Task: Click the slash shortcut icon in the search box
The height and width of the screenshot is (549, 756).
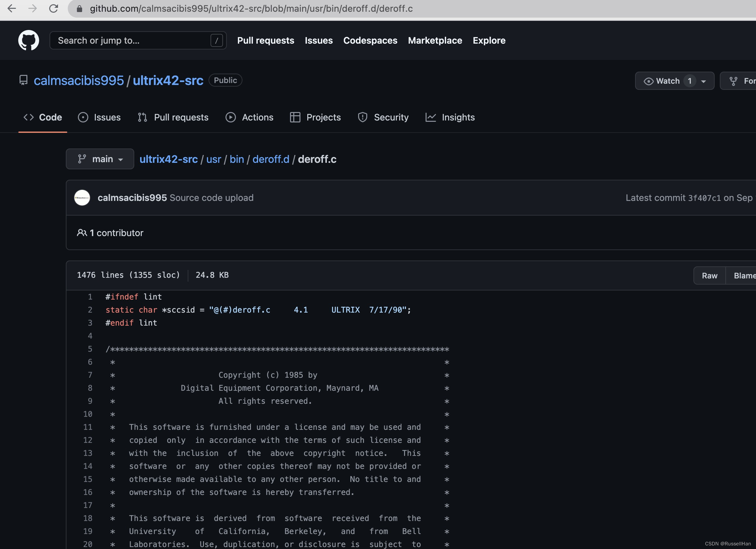Action: point(217,41)
